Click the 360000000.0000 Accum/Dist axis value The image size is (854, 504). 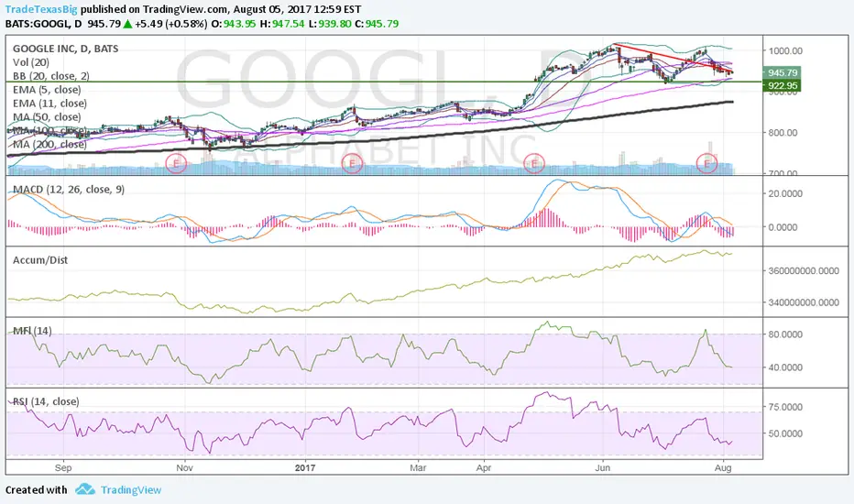(x=804, y=271)
